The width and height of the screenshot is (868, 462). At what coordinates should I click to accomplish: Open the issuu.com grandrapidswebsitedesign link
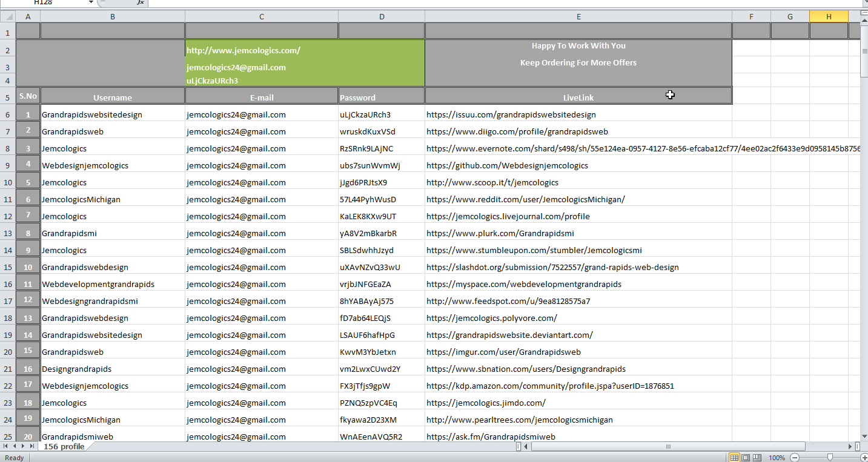511,114
